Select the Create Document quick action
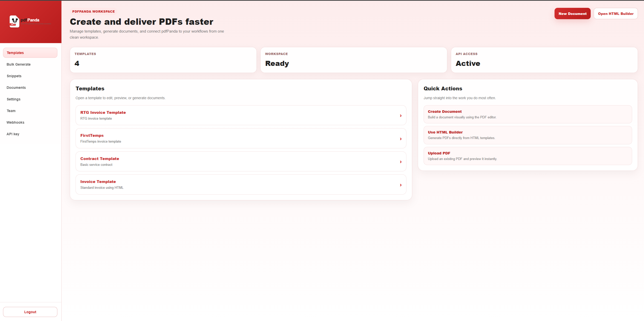This screenshot has width=644, height=321. click(527, 114)
